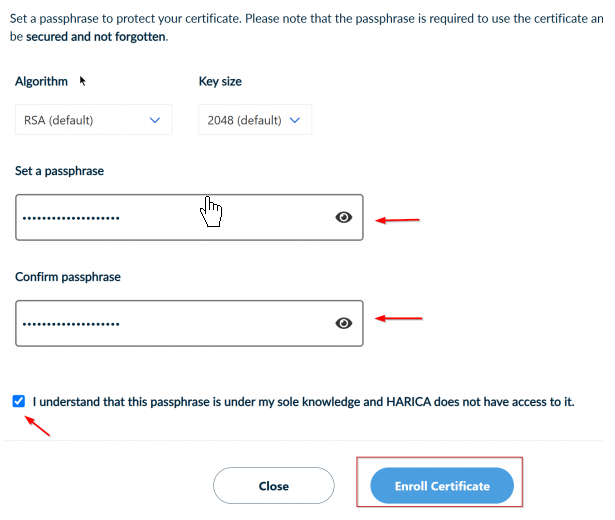Click the chevron arrow in the Algorithm selector
The image size is (615, 520).
pyautogui.click(x=155, y=120)
